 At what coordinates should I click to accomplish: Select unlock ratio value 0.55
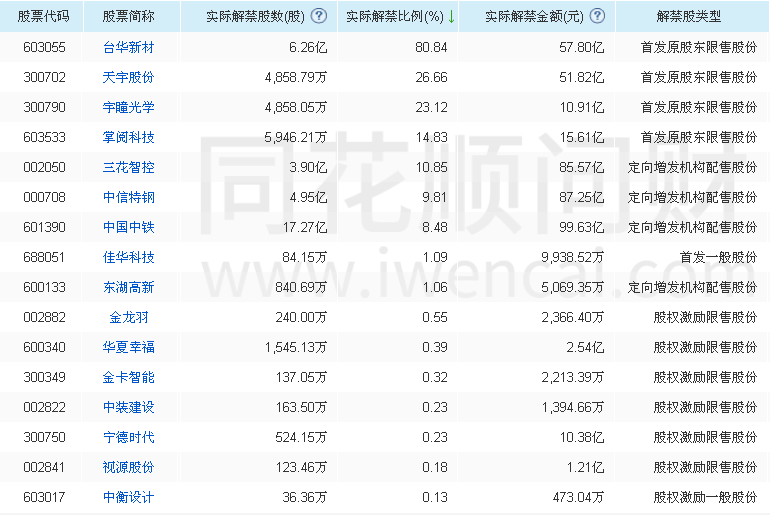[x=435, y=317]
